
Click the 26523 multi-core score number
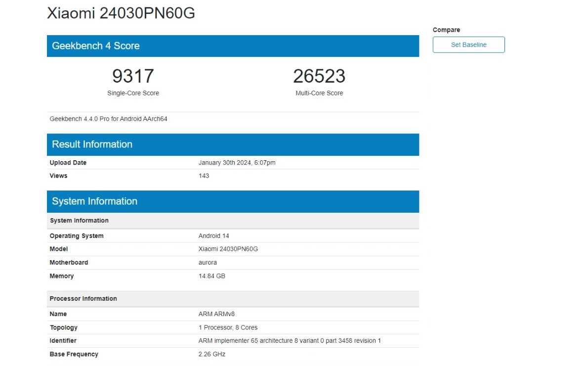point(319,76)
